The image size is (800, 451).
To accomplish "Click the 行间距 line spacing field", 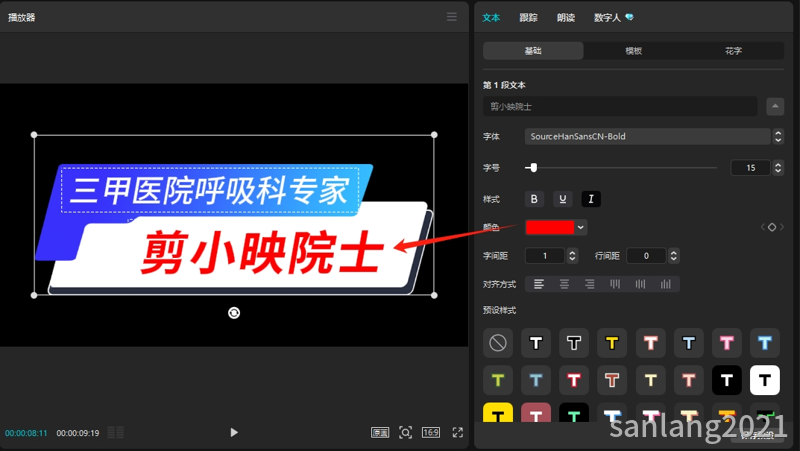I will [646, 256].
